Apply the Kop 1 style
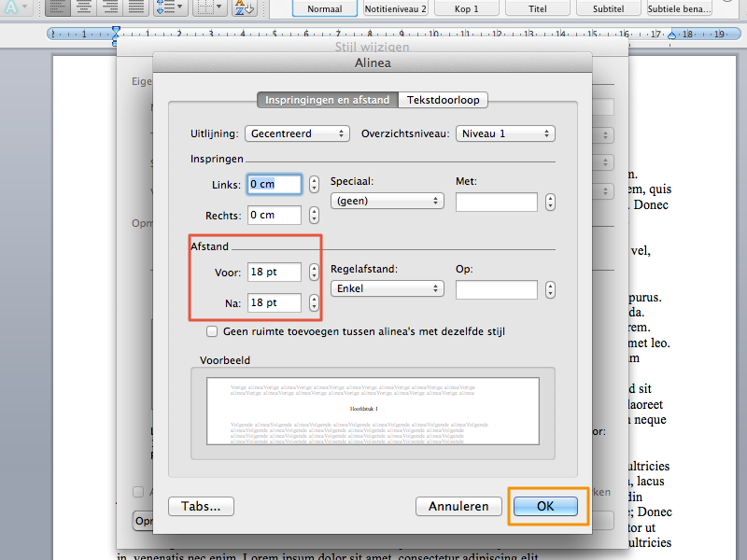 point(466,8)
